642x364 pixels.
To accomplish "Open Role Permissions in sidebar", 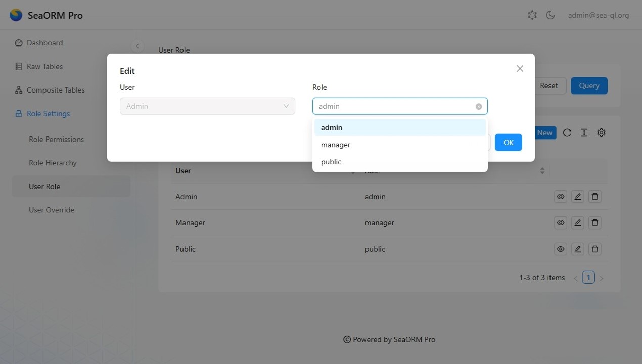I will (x=56, y=140).
